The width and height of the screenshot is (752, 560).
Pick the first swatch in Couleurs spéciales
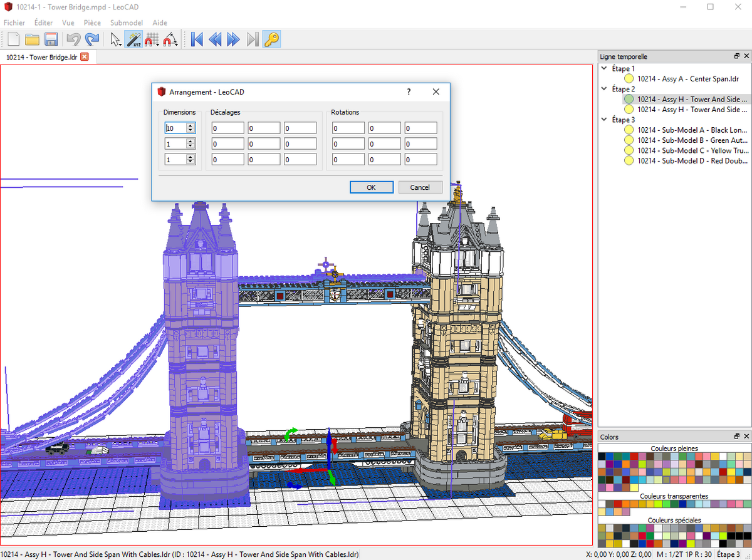pyautogui.click(x=603, y=528)
